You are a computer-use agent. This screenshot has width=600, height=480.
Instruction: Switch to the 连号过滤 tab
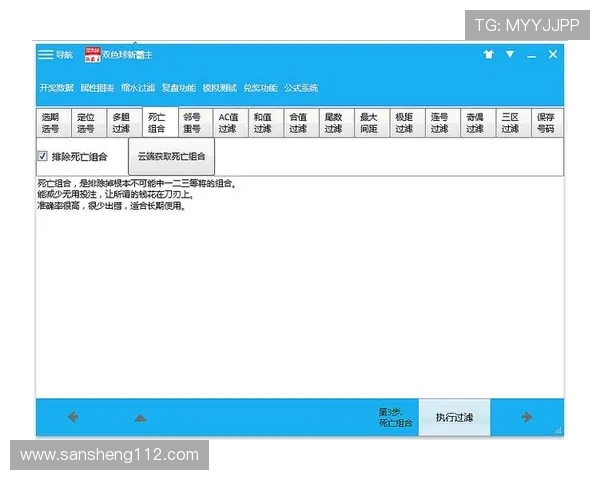click(x=443, y=123)
